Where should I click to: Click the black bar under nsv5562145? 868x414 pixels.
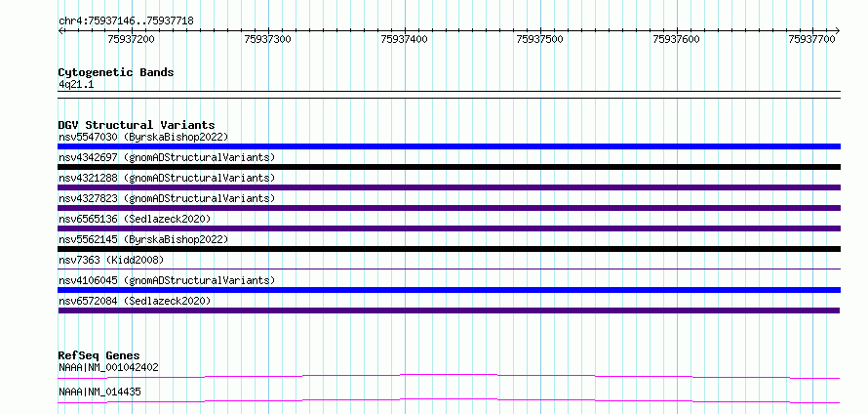449,249
